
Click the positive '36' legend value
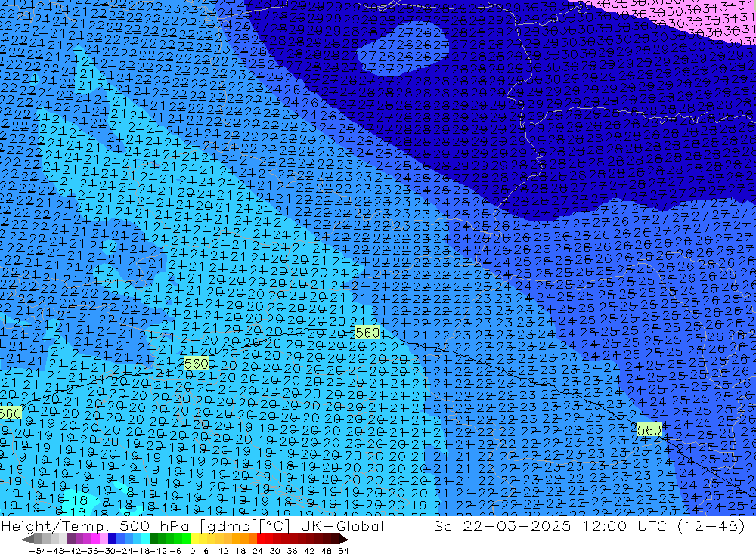pyautogui.click(x=292, y=551)
